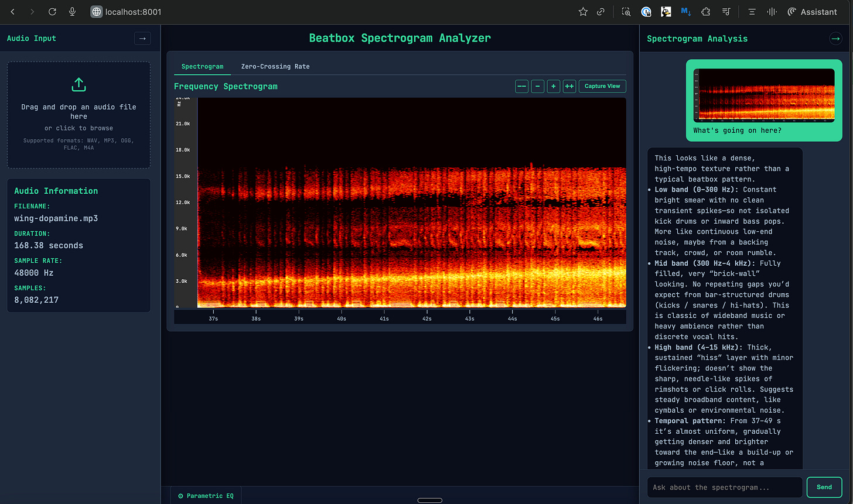Image resolution: width=853 pixels, height=504 pixels.
Task: Focus the 'Ask about the spectrogram' input
Action: coord(724,487)
